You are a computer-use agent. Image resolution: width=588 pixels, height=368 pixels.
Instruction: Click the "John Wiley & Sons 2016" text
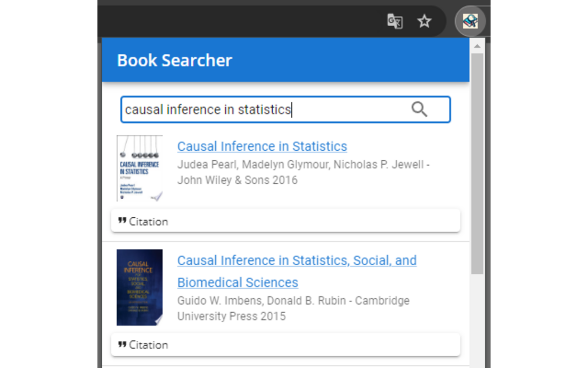pyautogui.click(x=237, y=180)
